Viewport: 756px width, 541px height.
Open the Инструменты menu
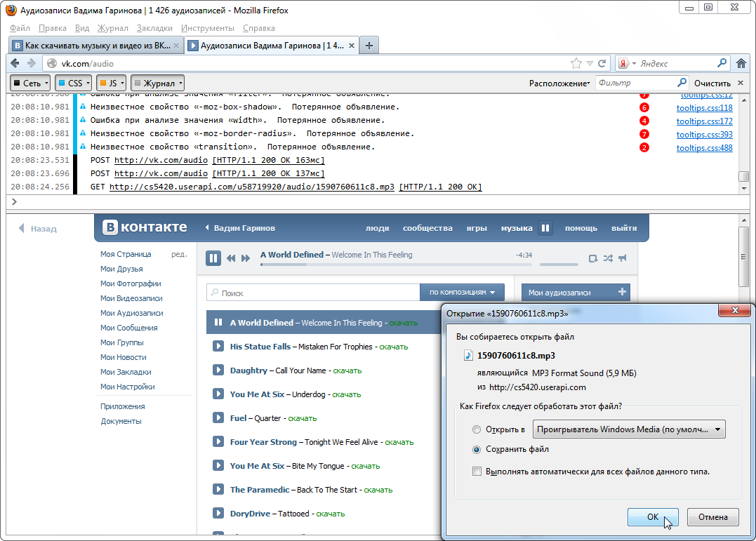(207, 28)
